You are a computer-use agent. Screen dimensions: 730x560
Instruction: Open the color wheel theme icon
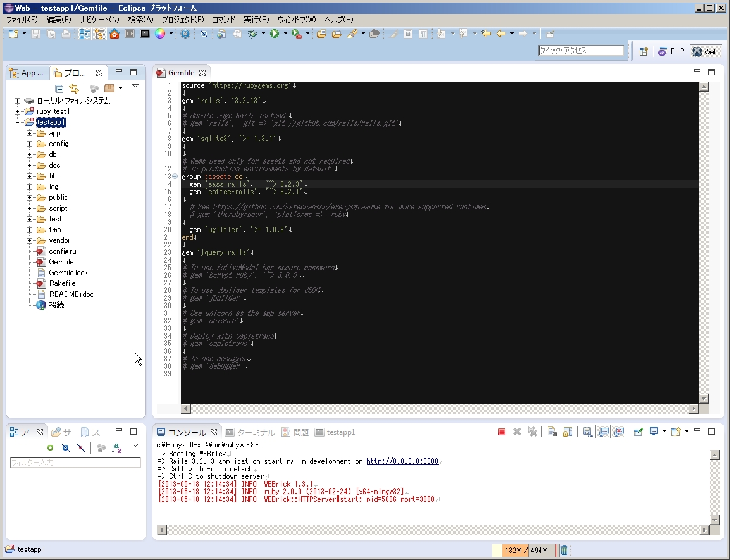click(160, 34)
